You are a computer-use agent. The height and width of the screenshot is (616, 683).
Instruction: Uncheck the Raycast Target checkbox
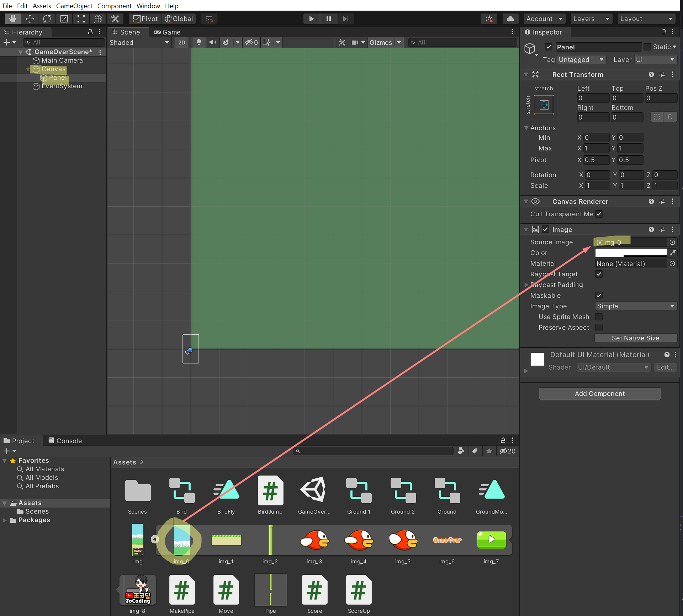click(599, 274)
